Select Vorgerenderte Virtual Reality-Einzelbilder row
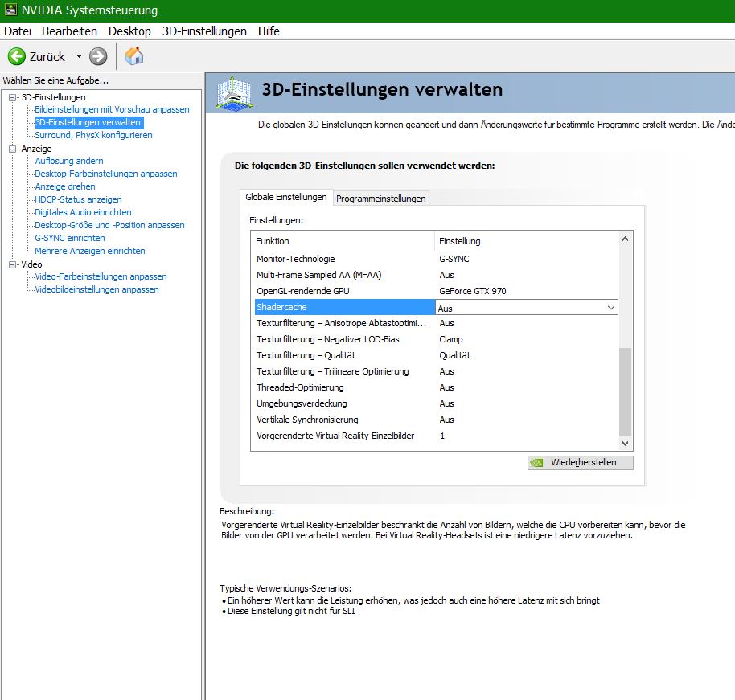 coord(437,436)
